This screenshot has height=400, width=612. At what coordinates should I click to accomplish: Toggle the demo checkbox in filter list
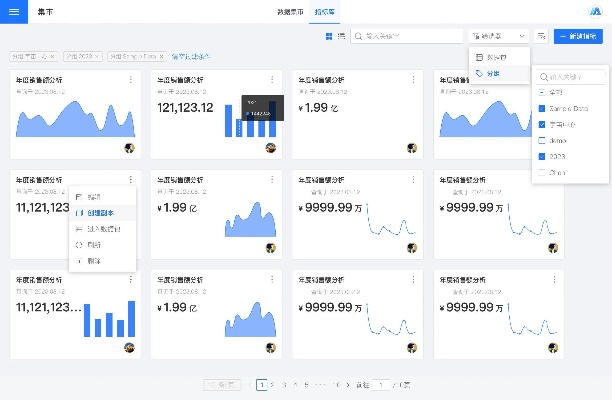tap(542, 140)
